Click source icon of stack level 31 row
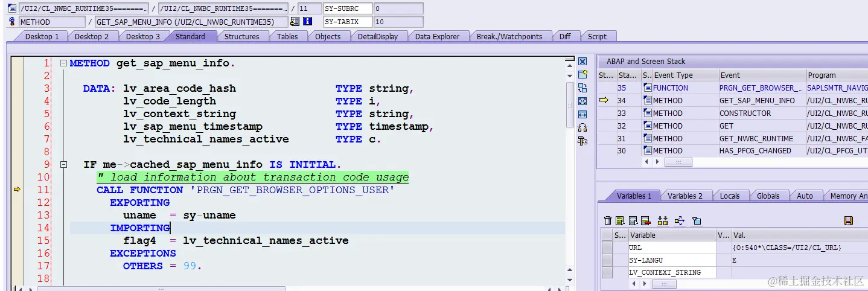The width and height of the screenshot is (868, 291). (x=647, y=139)
